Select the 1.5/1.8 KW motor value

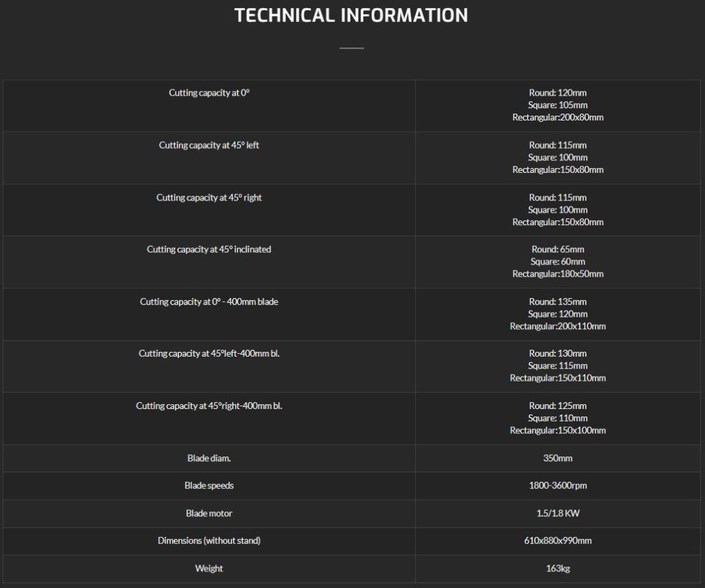coord(558,513)
